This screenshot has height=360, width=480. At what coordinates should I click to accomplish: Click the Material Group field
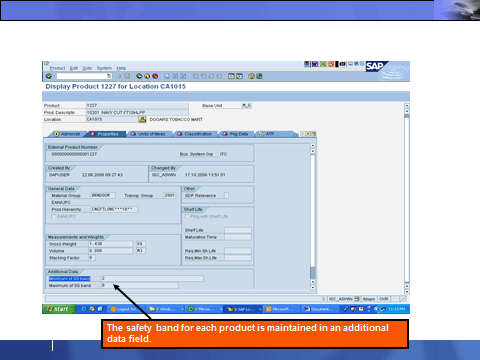(x=103, y=195)
